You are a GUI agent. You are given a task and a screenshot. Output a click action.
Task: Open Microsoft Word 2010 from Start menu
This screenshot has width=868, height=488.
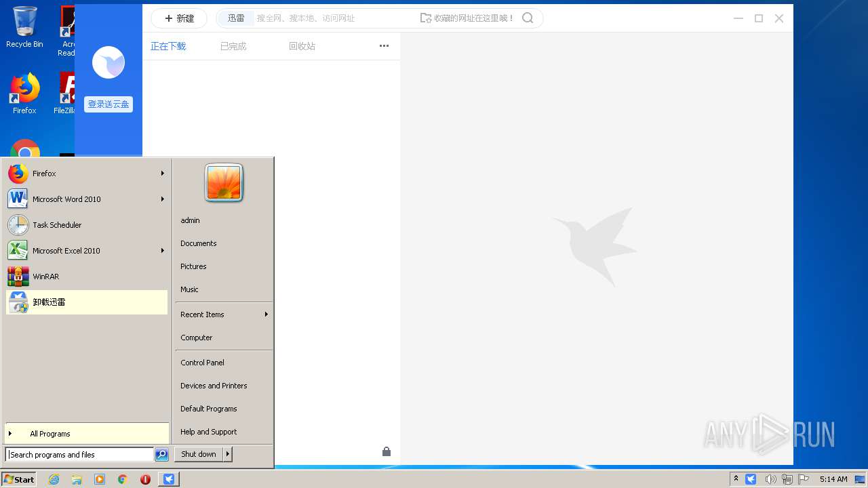coord(87,199)
